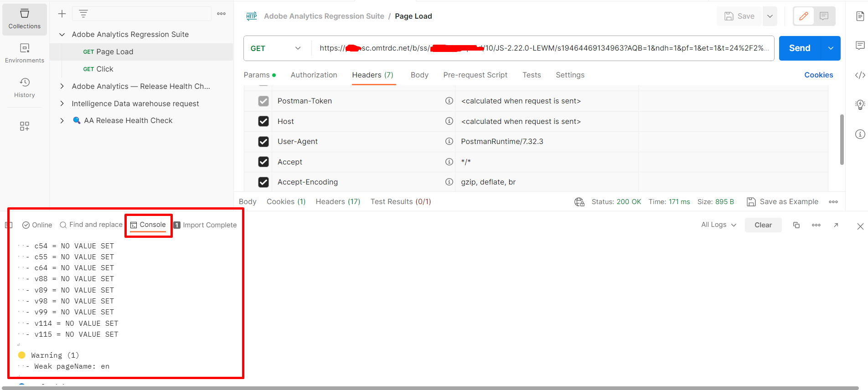The image size is (868, 390).
Task: Open the Collections sidebar panel
Action: click(25, 19)
